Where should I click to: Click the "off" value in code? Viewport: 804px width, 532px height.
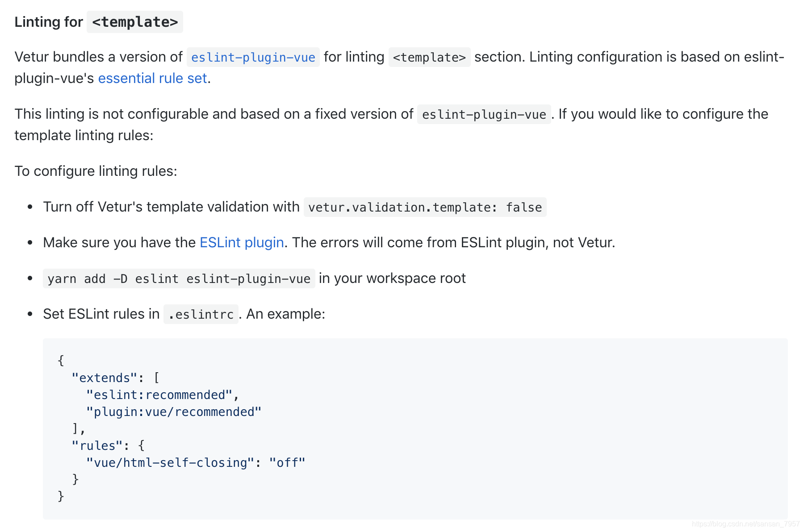[287, 463]
